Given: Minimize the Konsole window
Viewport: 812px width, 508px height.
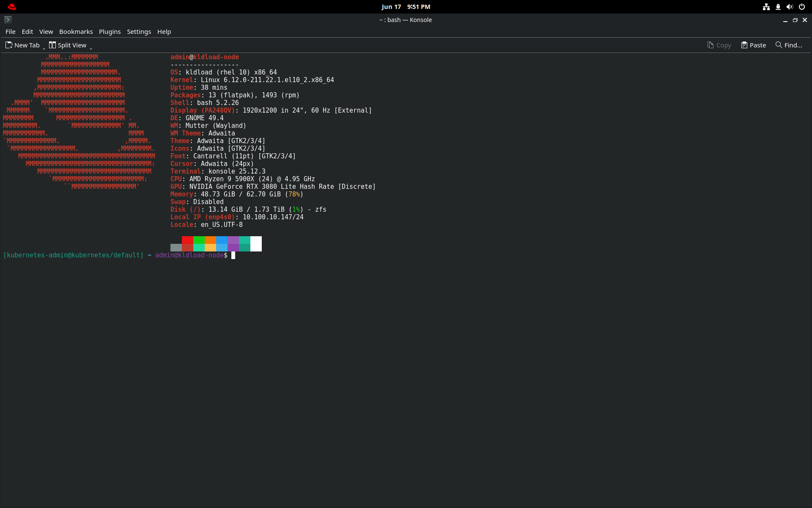Looking at the screenshot, I should 785,20.
